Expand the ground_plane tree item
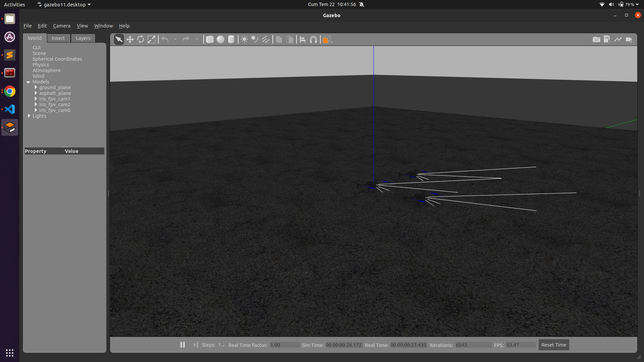Screen dimensions: 644x362 pyautogui.click(x=36, y=87)
